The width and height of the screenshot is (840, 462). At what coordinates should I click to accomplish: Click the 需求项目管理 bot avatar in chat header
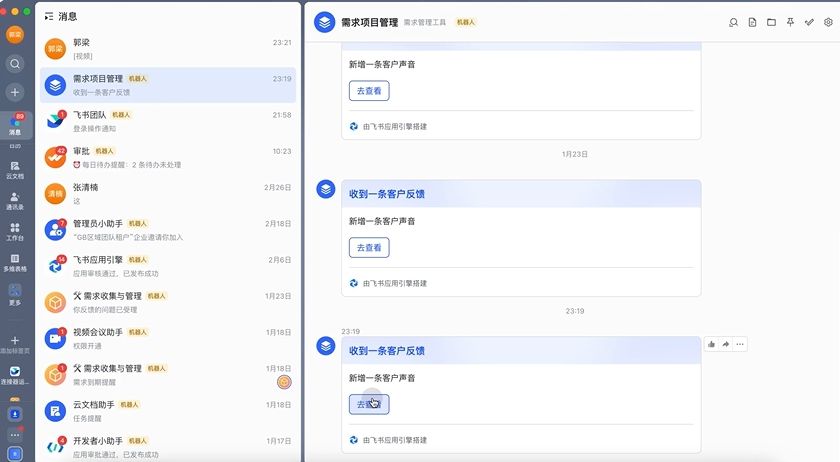pyautogui.click(x=324, y=23)
